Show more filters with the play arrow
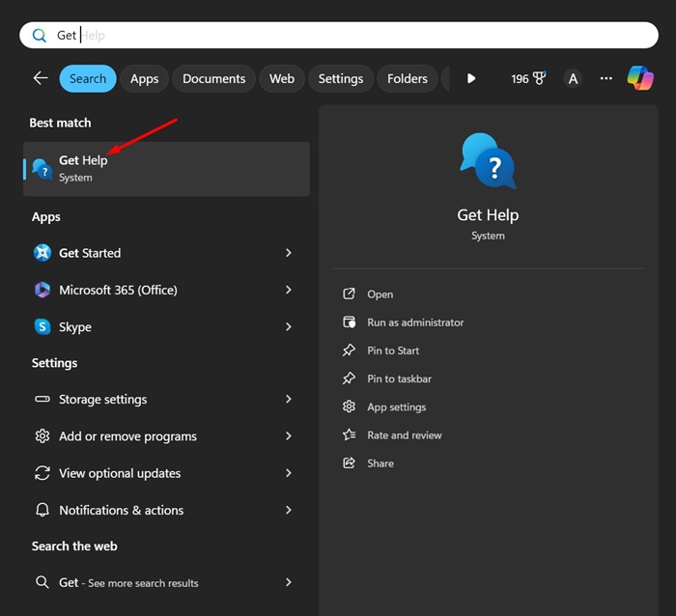The width and height of the screenshot is (676, 616). [x=471, y=78]
